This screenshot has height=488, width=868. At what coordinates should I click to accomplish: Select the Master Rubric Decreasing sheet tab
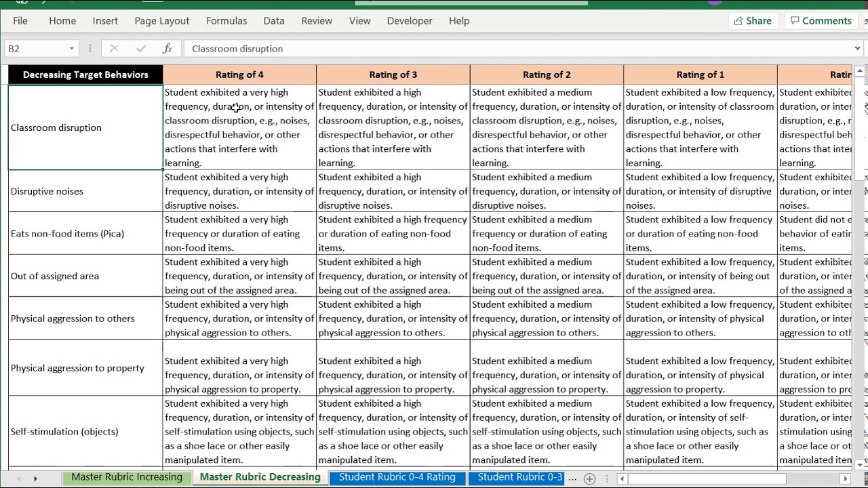[x=260, y=477]
